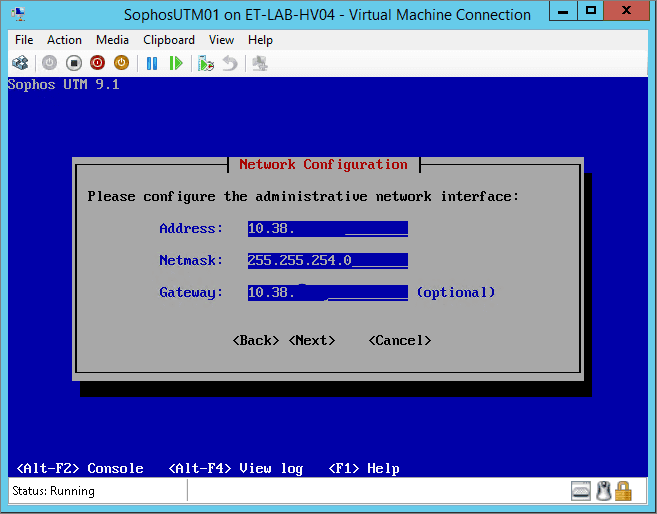This screenshot has height=514, width=657.
Task: Minimize the Virtual Machine Connection window
Action: (x=563, y=11)
